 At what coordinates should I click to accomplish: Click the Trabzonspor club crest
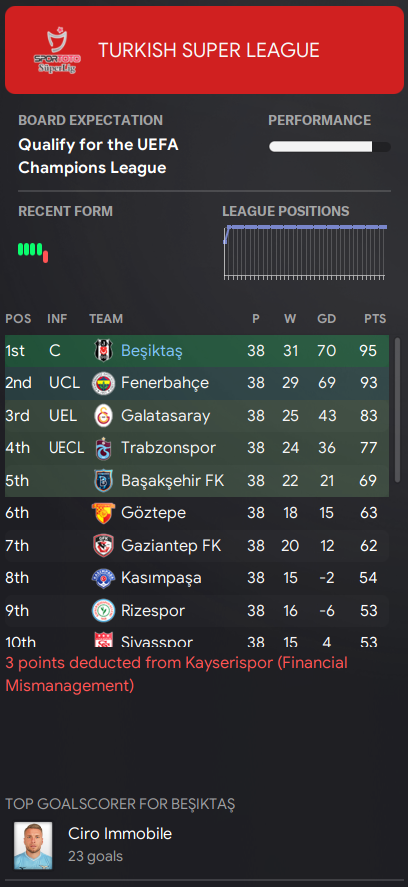coord(104,449)
